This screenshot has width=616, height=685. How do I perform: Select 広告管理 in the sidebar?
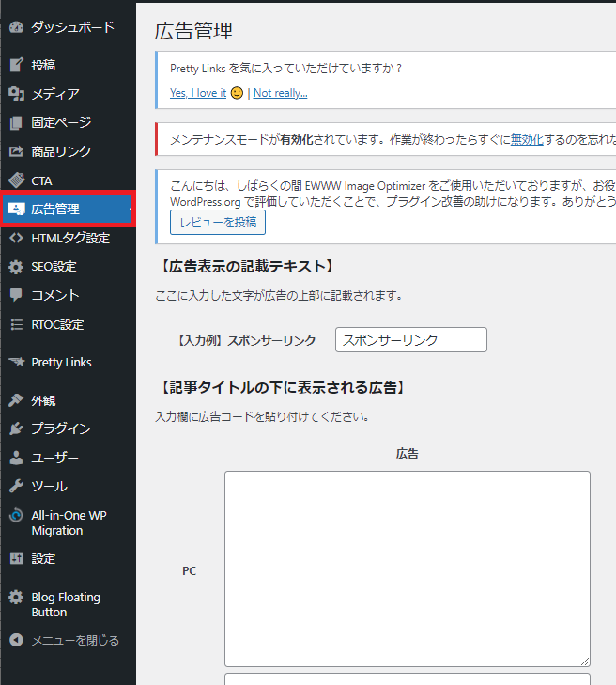pyautogui.click(x=69, y=209)
